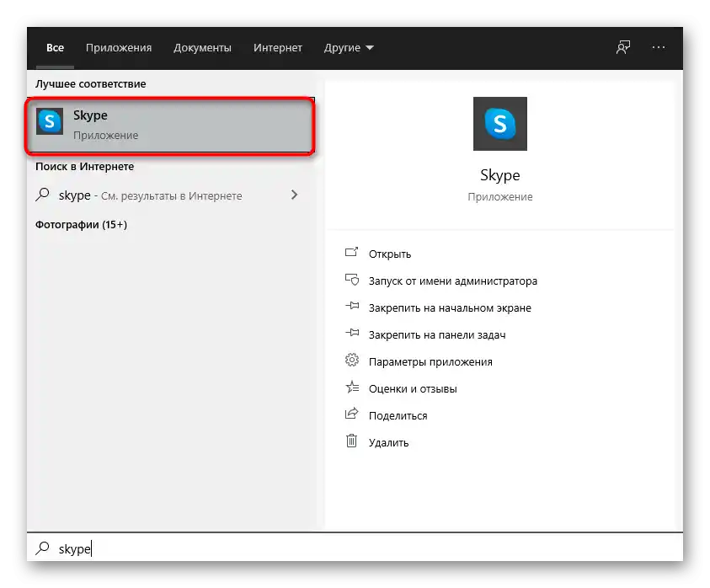Viewport: 710px width, 588px height.
Task: Select the Skype Приложение best match text
Action: click(105, 125)
